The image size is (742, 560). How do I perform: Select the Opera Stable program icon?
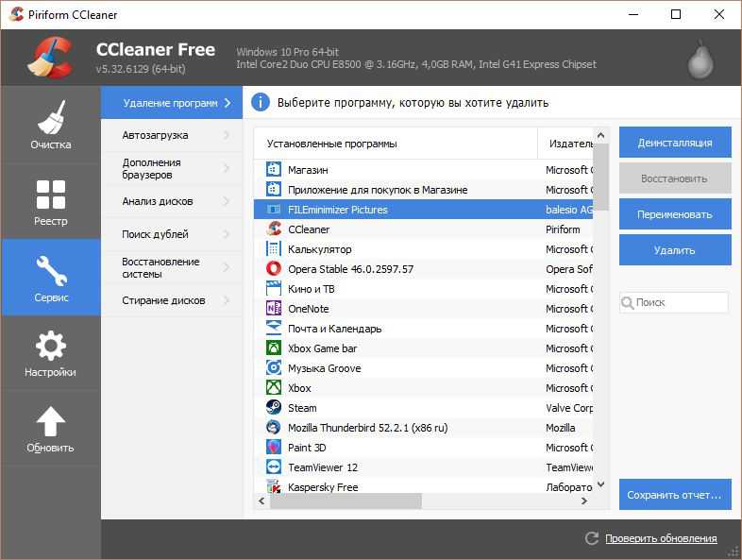point(273,269)
